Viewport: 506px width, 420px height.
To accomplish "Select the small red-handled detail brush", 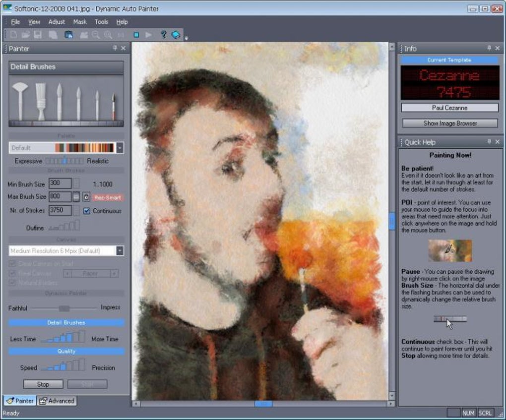I will pos(113,107).
